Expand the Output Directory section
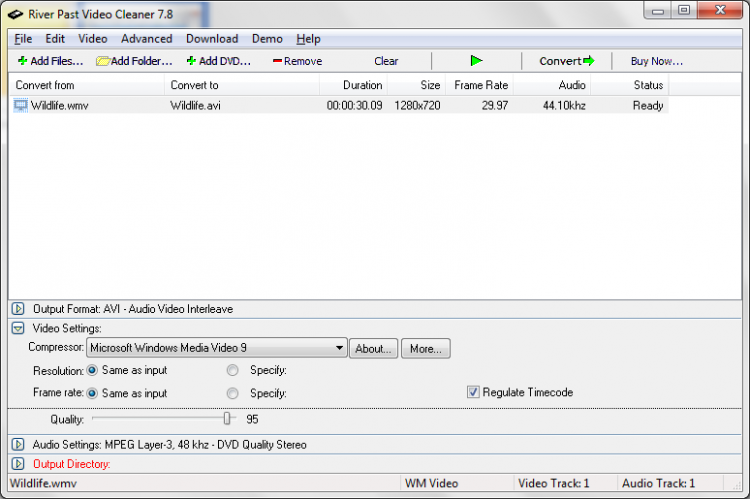750x499 pixels. coord(18,464)
